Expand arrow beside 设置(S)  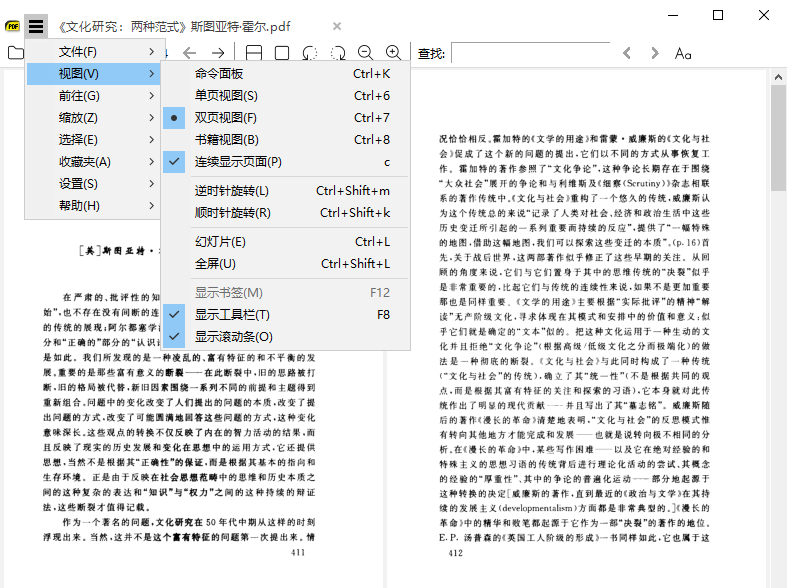pyautogui.click(x=152, y=184)
